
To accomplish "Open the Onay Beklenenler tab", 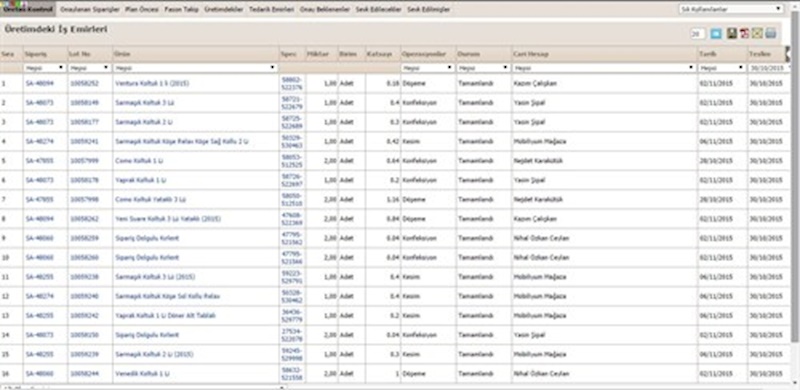I will pos(325,9).
